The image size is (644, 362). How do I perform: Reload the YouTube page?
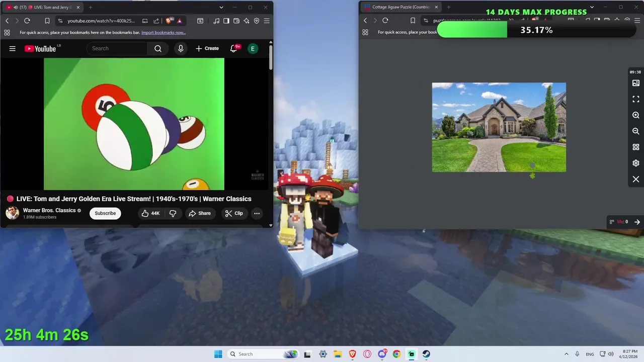pyautogui.click(x=27, y=21)
